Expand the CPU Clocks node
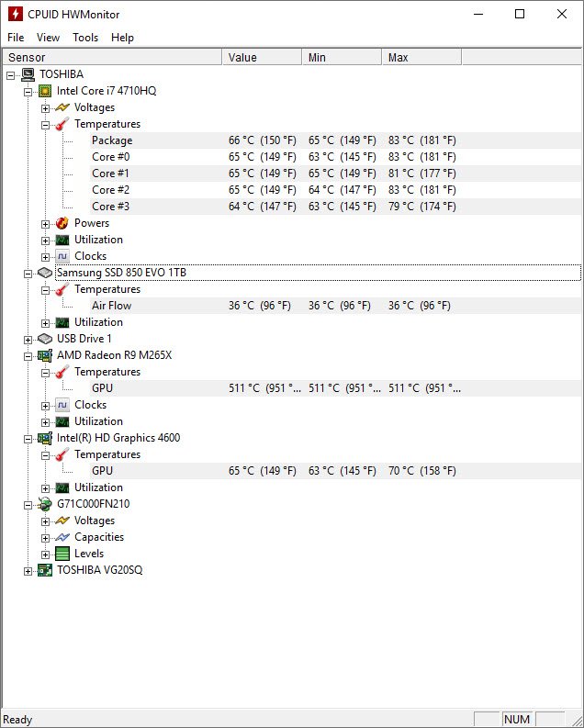The image size is (584, 728). pyautogui.click(x=45, y=256)
